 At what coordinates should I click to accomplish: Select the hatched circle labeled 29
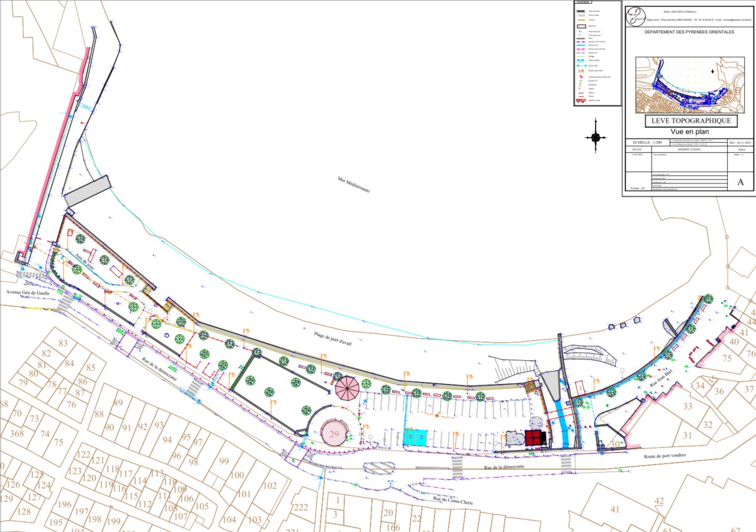(335, 433)
